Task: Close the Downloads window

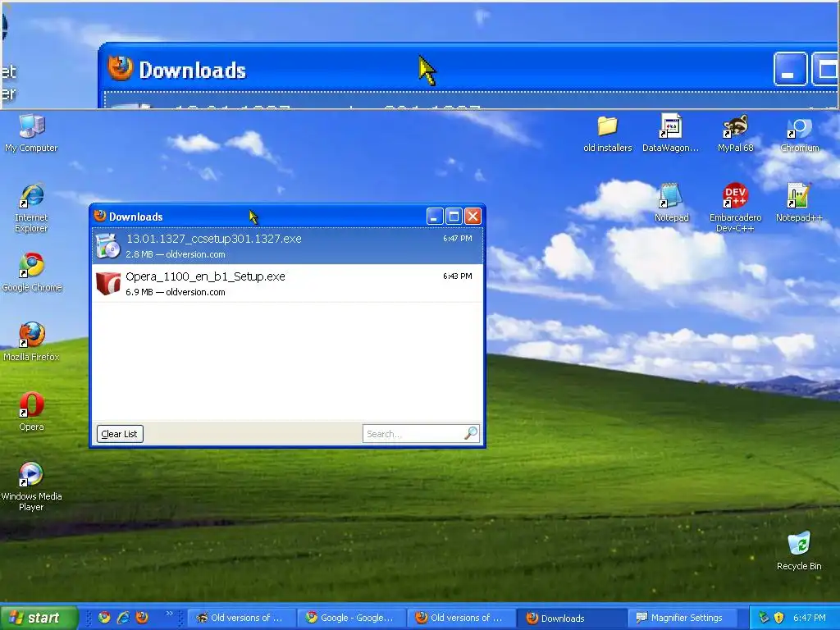Action: 472,217
